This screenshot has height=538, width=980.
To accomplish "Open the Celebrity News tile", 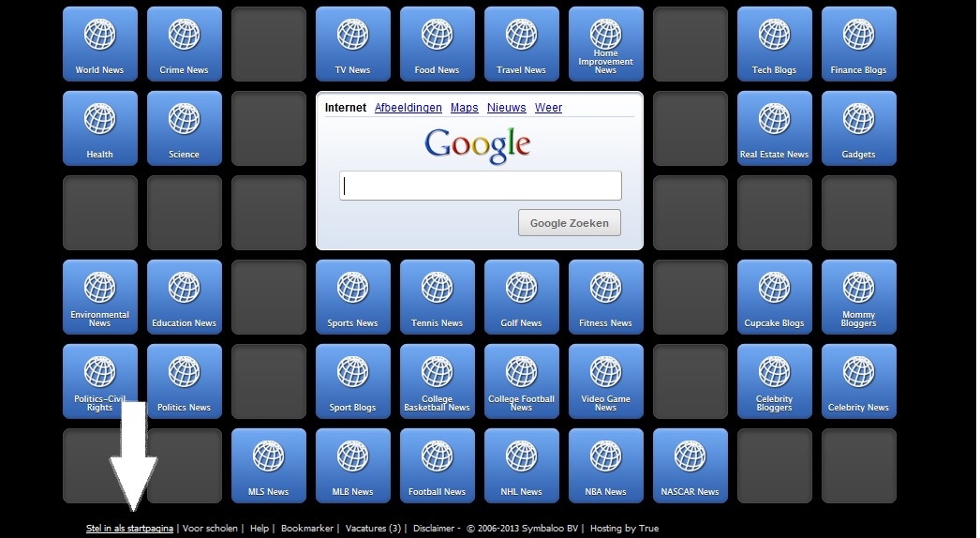I will click(859, 381).
